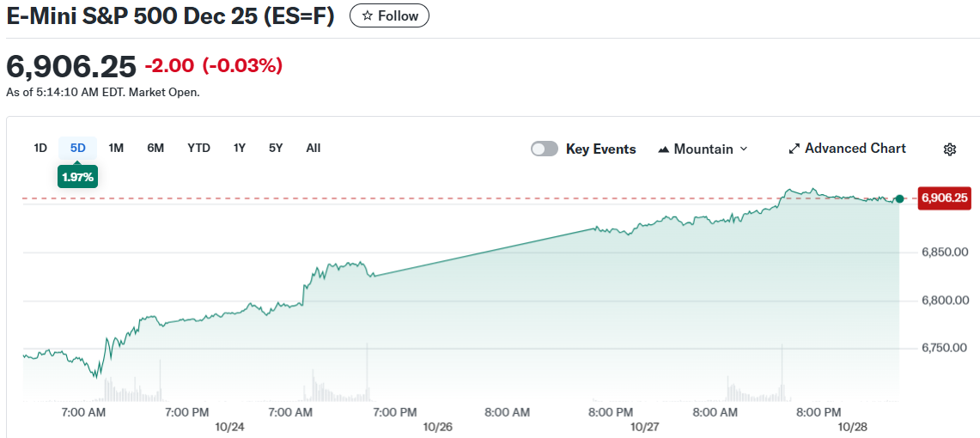Click the 10/26 date label
This screenshot has width=980, height=438.
[437, 427]
